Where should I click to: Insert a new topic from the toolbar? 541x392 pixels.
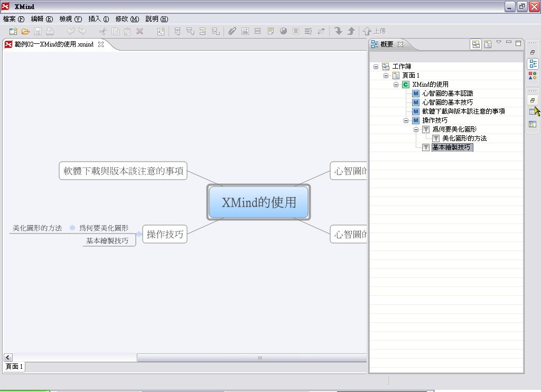tap(178, 31)
